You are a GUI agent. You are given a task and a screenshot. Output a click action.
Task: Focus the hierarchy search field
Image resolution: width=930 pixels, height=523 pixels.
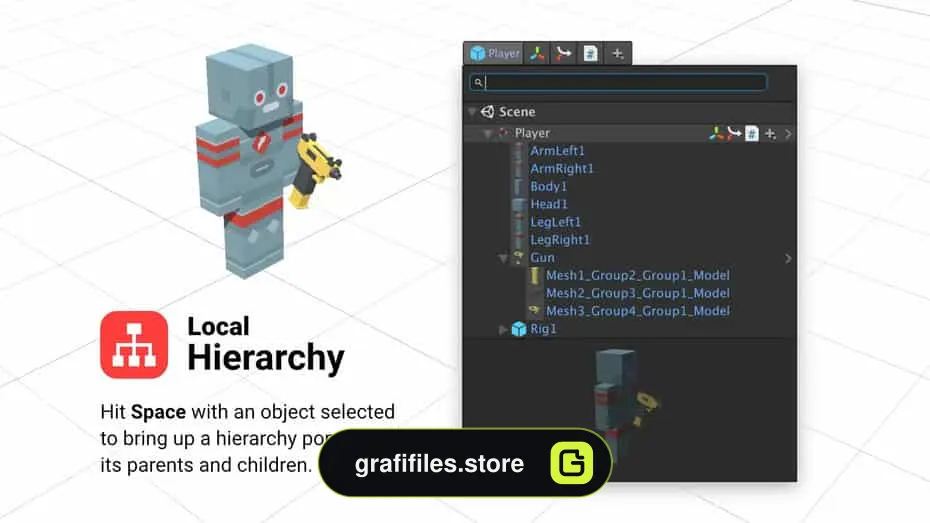pos(618,82)
